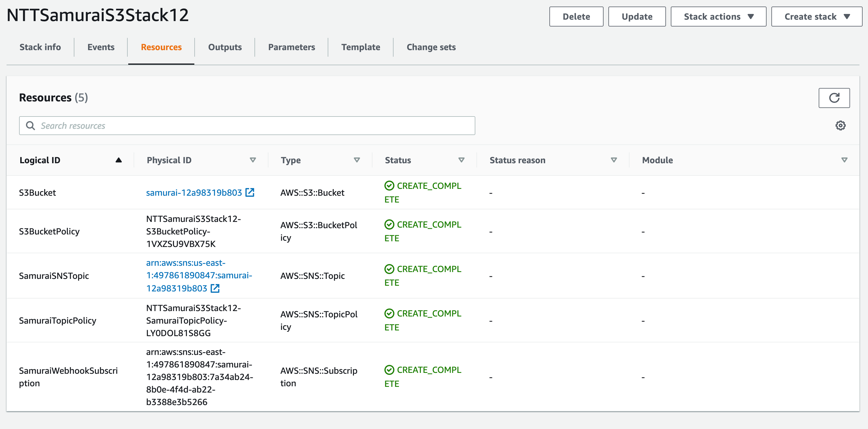
Task: Open the samurai-12a98319b803 bucket link
Action: (194, 193)
